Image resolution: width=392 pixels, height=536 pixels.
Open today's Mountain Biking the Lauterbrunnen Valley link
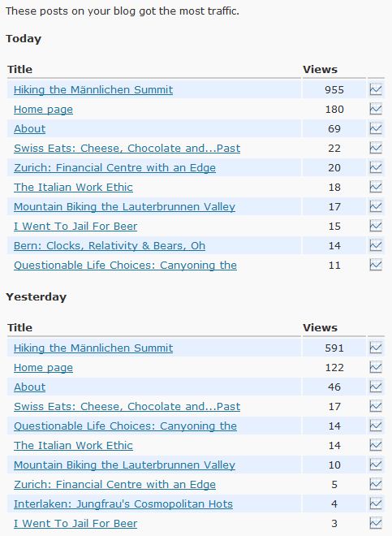point(124,207)
